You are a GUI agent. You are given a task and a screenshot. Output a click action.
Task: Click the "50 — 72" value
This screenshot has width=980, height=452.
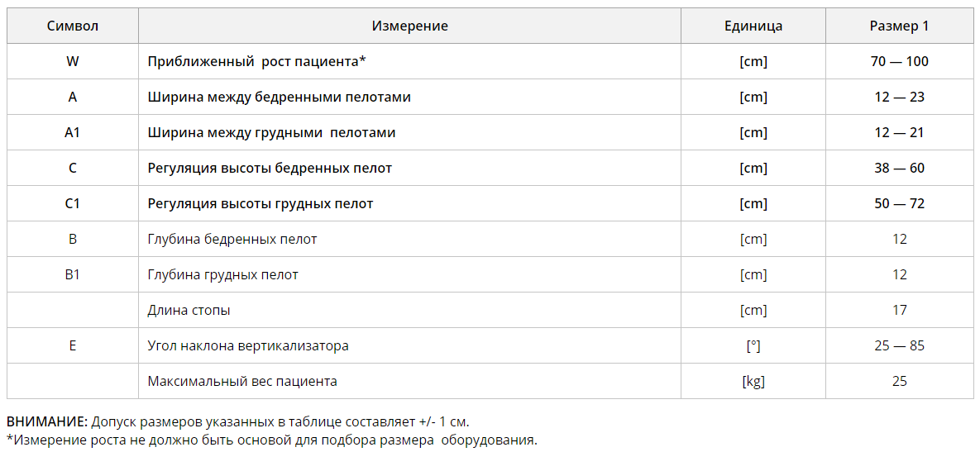coord(899,203)
